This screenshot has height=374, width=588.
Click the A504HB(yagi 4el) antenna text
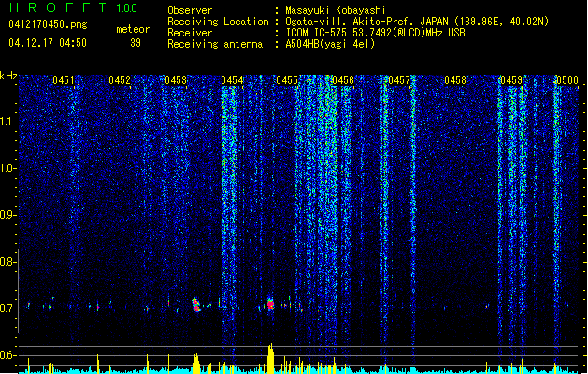(330, 44)
